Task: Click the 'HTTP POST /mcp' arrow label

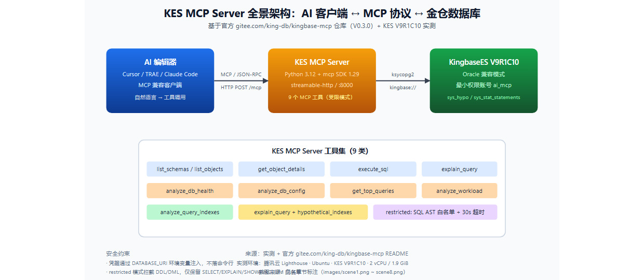Action: tap(241, 87)
